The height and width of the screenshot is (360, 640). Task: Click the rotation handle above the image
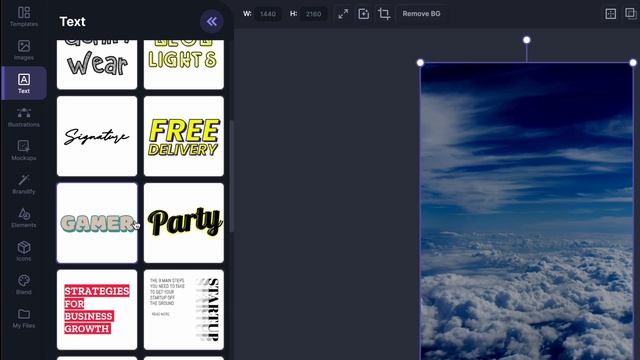click(527, 40)
